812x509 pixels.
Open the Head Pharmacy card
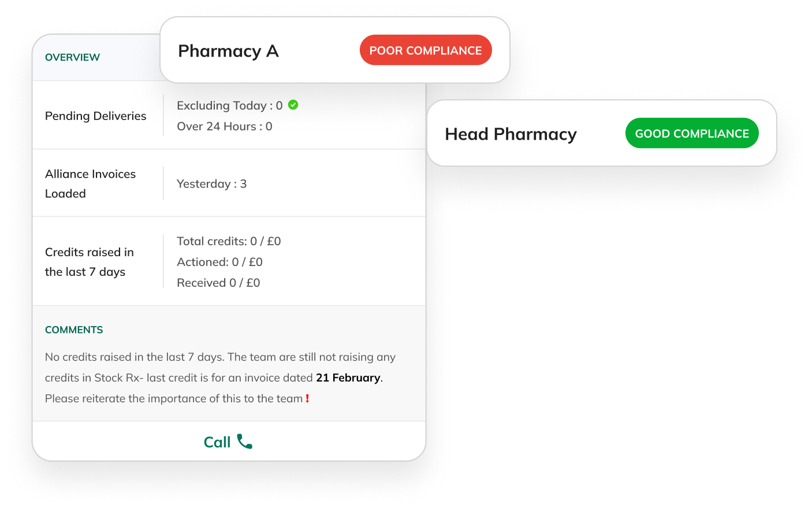click(511, 134)
